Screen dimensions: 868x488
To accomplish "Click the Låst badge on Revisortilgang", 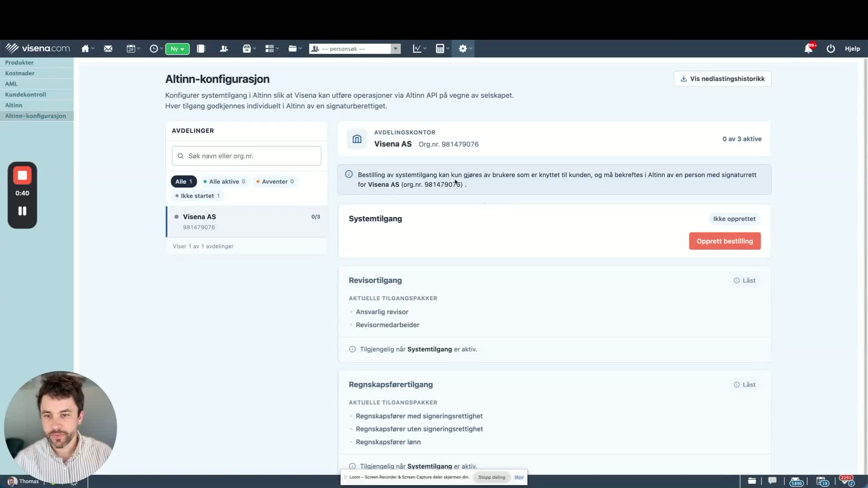I will (x=745, y=281).
